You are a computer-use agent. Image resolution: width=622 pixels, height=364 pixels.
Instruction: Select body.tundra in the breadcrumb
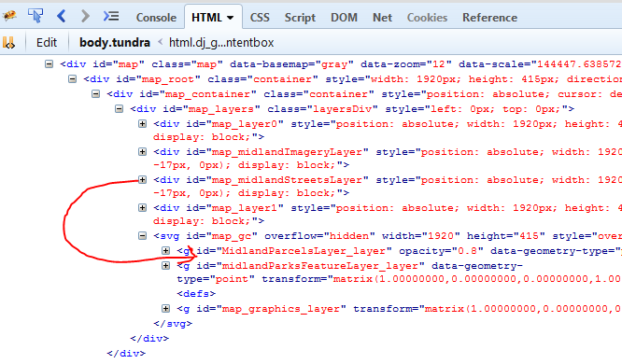115,42
